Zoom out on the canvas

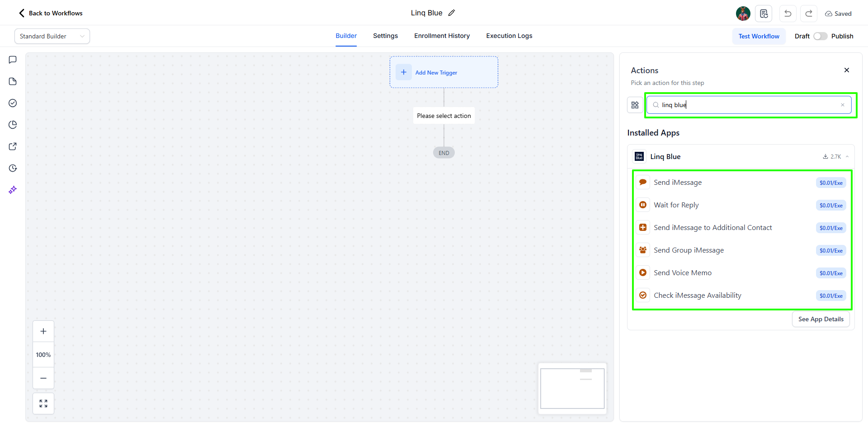(43, 378)
